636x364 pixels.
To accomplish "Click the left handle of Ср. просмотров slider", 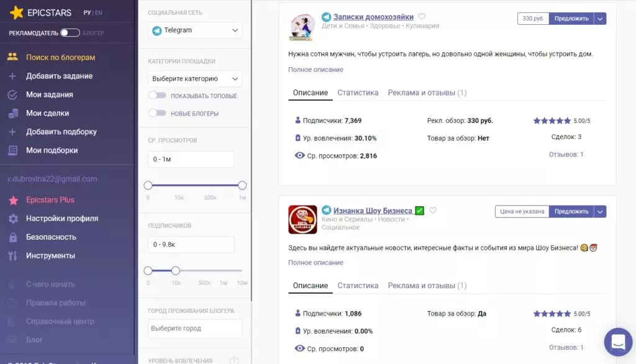I will 148,186.
